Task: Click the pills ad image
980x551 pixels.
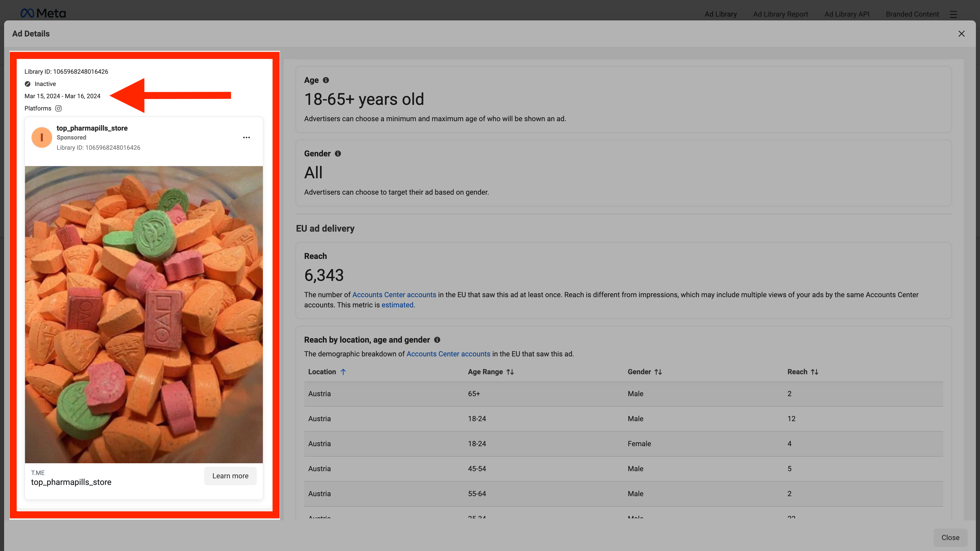Action: click(x=144, y=315)
